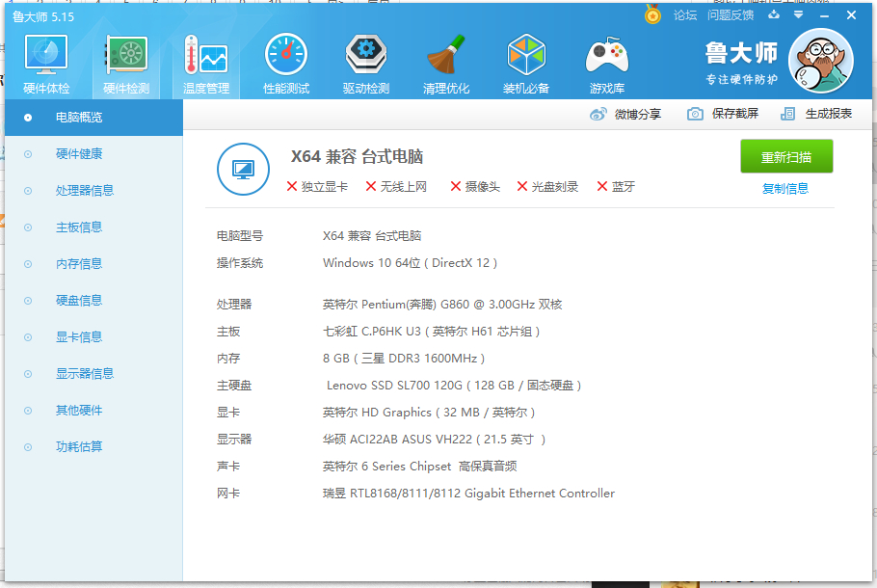Open the 清理优化 cleanup broom tool

[x=446, y=64]
